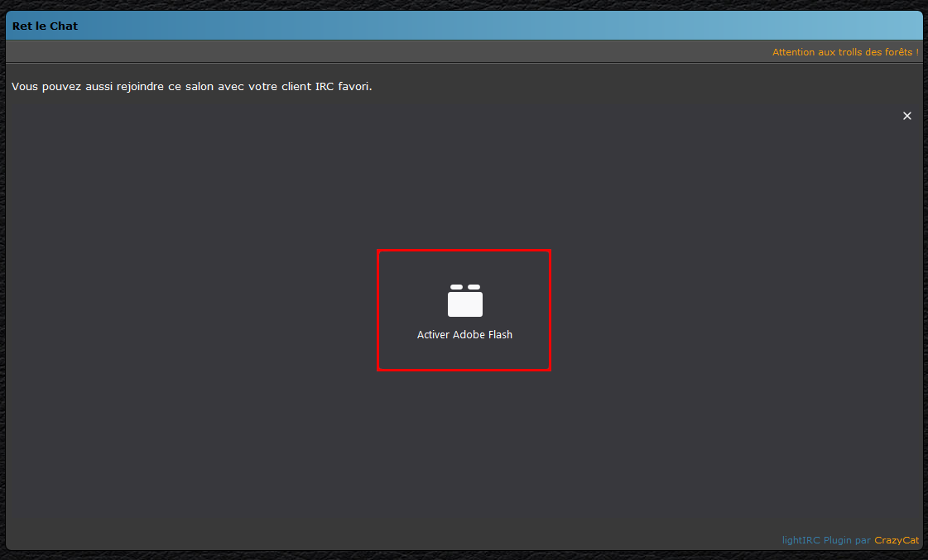Click the word "Plugin" in the footer

tap(837, 540)
